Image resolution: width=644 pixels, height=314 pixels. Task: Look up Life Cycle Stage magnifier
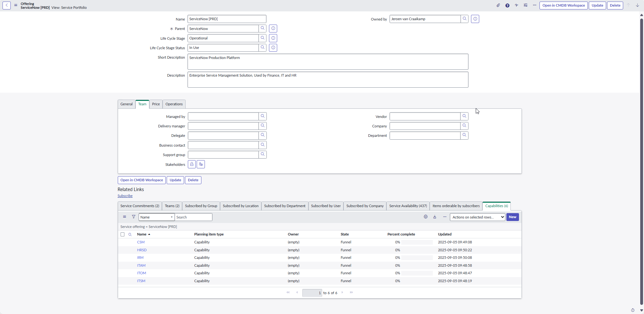tap(263, 38)
